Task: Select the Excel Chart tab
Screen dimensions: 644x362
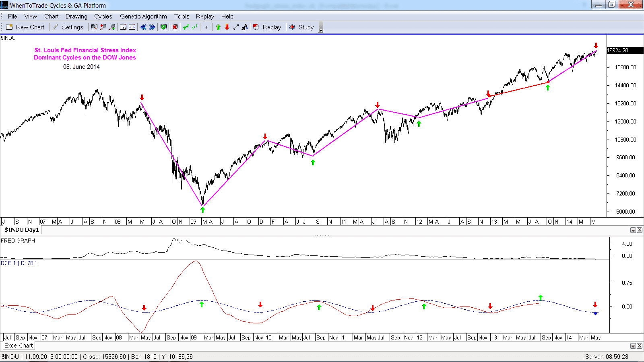Action: click(x=19, y=346)
